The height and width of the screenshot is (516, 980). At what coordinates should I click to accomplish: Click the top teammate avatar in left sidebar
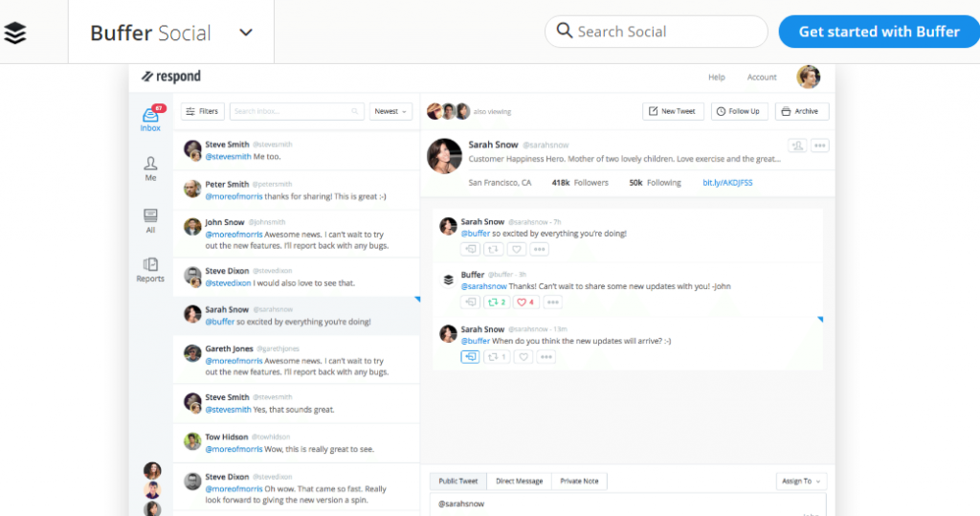(152, 470)
